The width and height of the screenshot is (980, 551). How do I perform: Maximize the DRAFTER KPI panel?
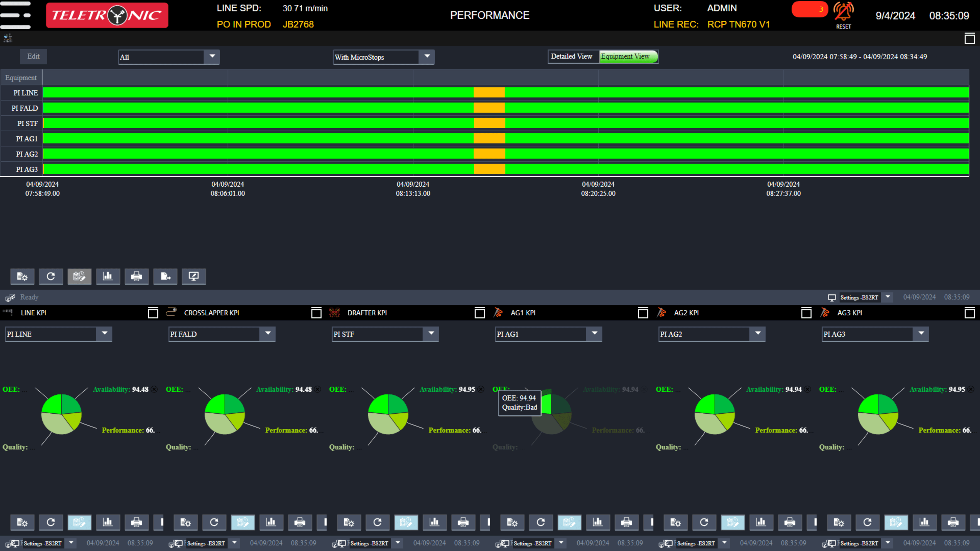tap(480, 313)
